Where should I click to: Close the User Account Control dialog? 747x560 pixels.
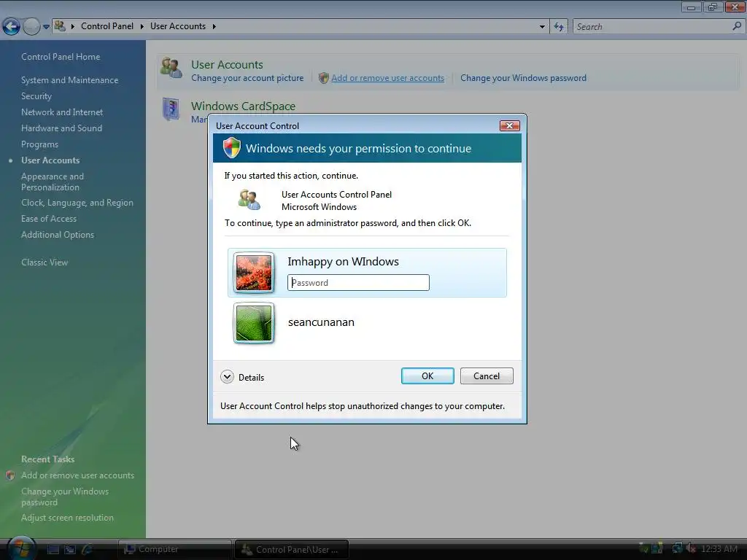coord(509,125)
